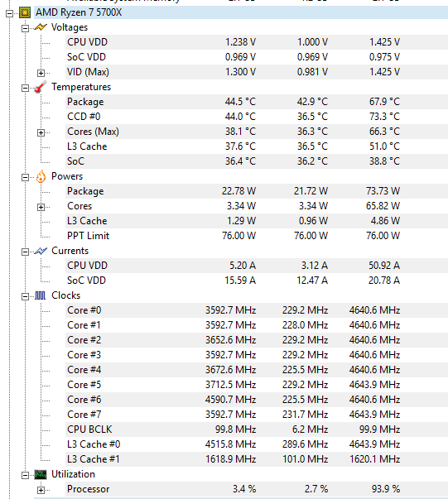The height and width of the screenshot is (499, 448).
Task: Click the Voltages lightning icon
Action: point(41,27)
